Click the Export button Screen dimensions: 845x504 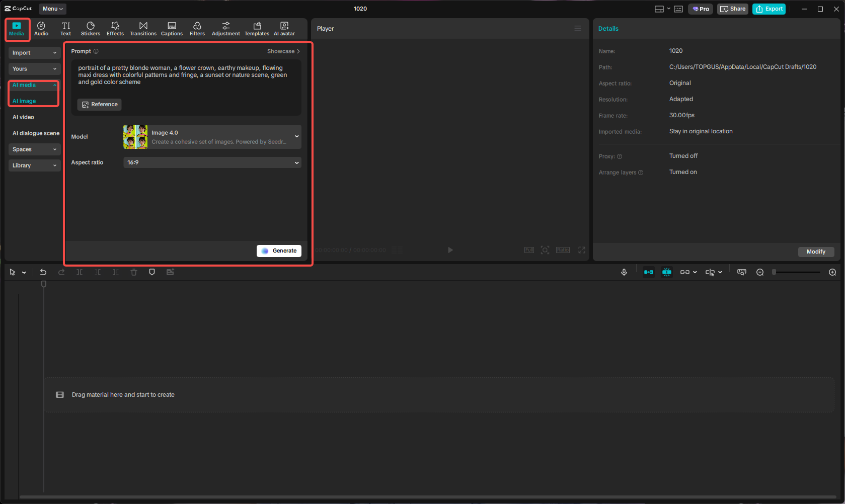[769, 9]
